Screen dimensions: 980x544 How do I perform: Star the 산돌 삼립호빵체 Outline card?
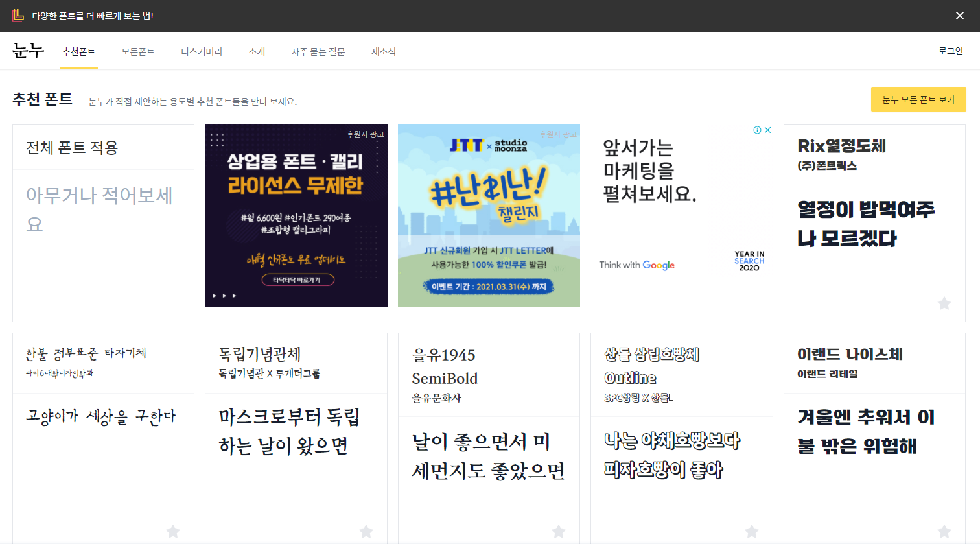click(752, 532)
